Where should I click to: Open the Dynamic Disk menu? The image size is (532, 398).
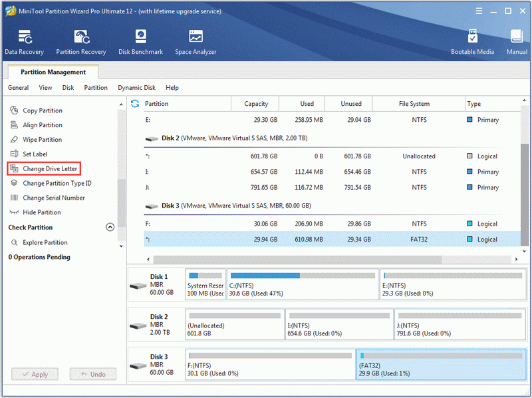pyautogui.click(x=137, y=88)
